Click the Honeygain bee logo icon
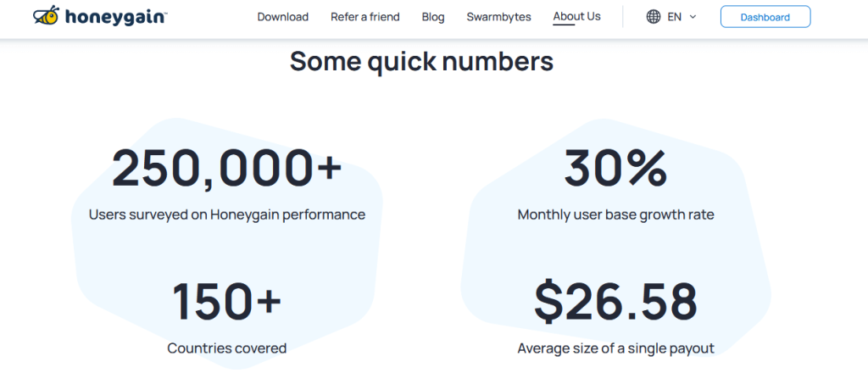The height and width of the screenshot is (373, 868). 47,15
